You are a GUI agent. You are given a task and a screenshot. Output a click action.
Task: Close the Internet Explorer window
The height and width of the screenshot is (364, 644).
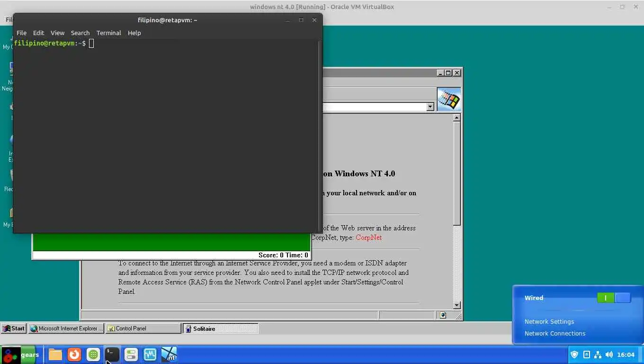[x=456, y=73]
